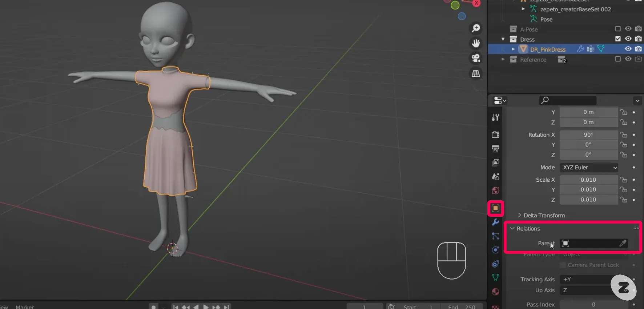Disable DR_PinkDress in renders
644x309 pixels.
click(638, 49)
